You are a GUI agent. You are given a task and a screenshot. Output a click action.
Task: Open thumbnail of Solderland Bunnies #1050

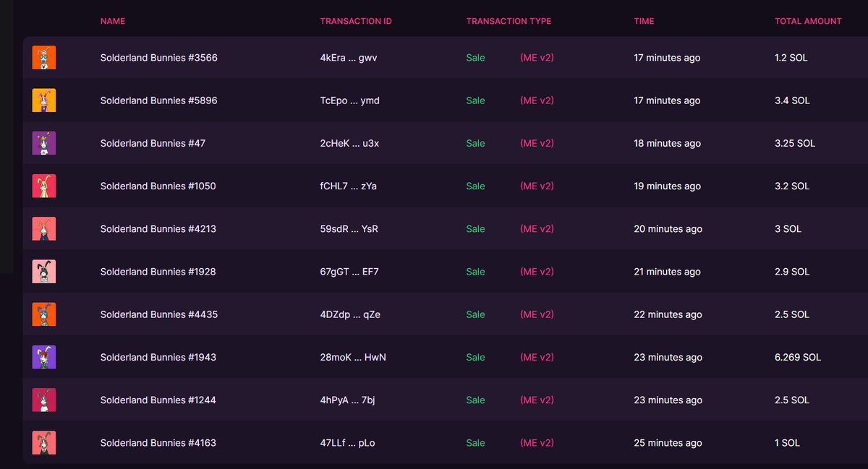[x=44, y=186]
